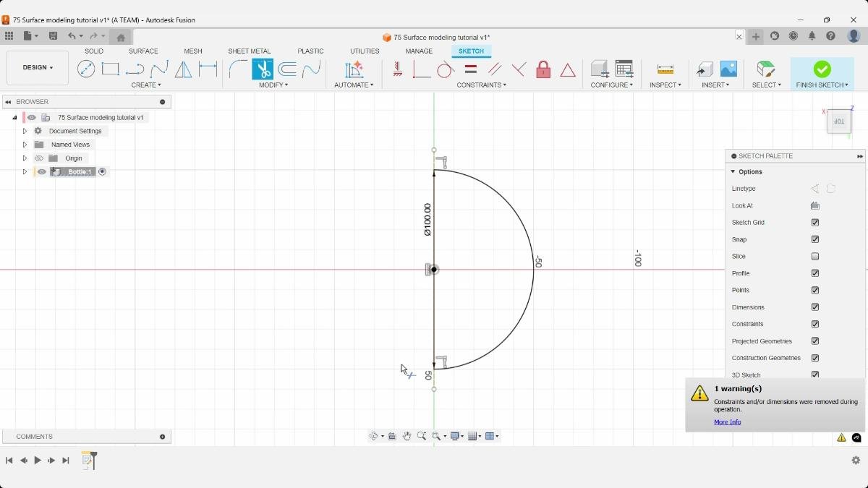Collapse the Options section in Sketch Palette
Viewport: 868px width, 488px height.
click(733, 172)
